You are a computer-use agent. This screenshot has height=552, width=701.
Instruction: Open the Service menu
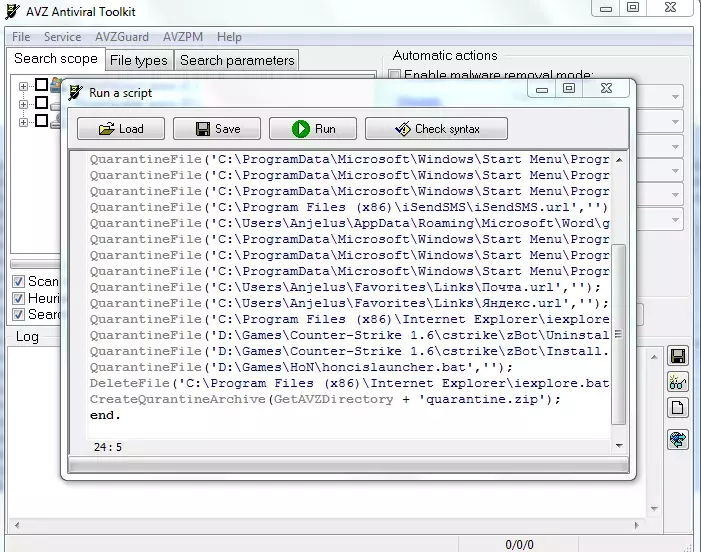coord(63,37)
